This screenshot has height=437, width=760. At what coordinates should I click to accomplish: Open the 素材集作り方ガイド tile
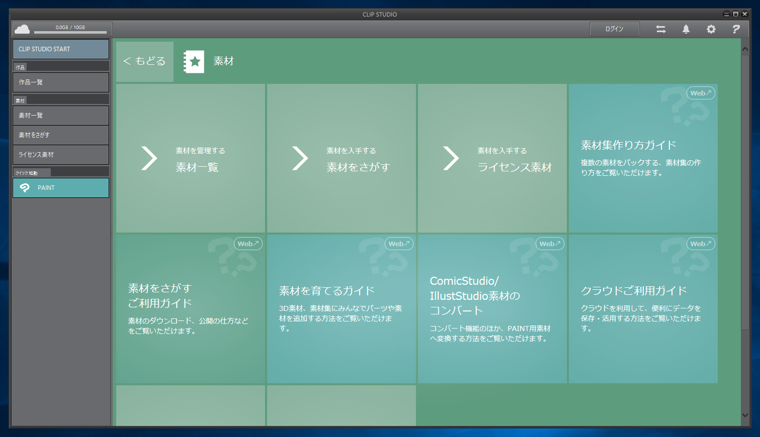point(643,158)
